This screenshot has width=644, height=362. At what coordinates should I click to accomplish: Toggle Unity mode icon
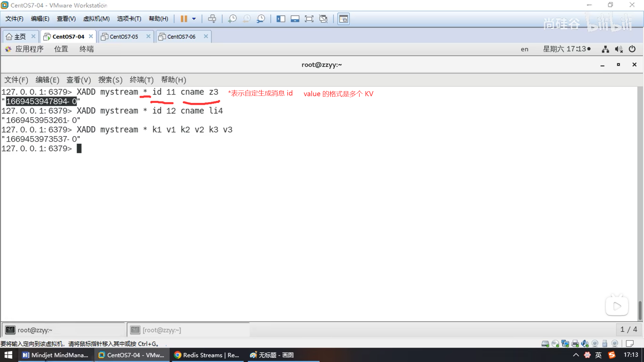(323, 19)
